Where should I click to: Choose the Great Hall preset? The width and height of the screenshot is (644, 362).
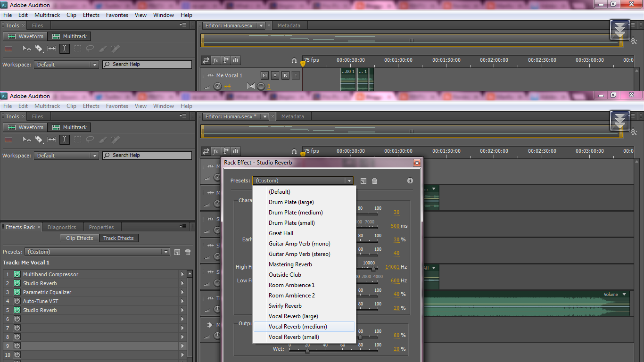coord(304,233)
